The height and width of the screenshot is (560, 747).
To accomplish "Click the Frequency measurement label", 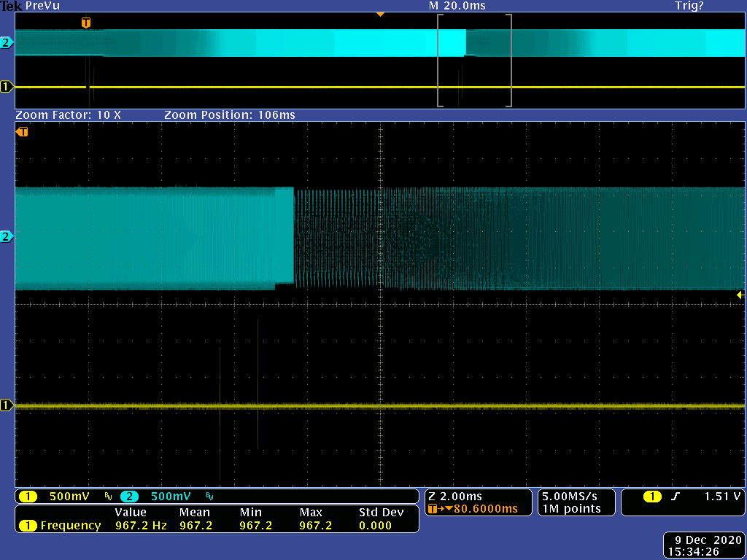I will click(71, 525).
